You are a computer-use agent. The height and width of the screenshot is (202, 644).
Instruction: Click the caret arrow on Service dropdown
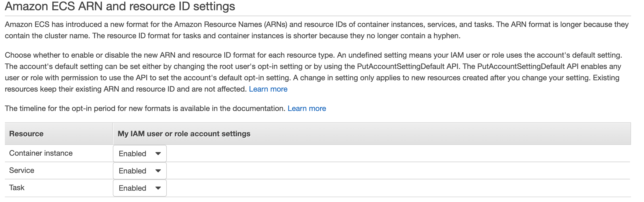pyautogui.click(x=158, y=171)
